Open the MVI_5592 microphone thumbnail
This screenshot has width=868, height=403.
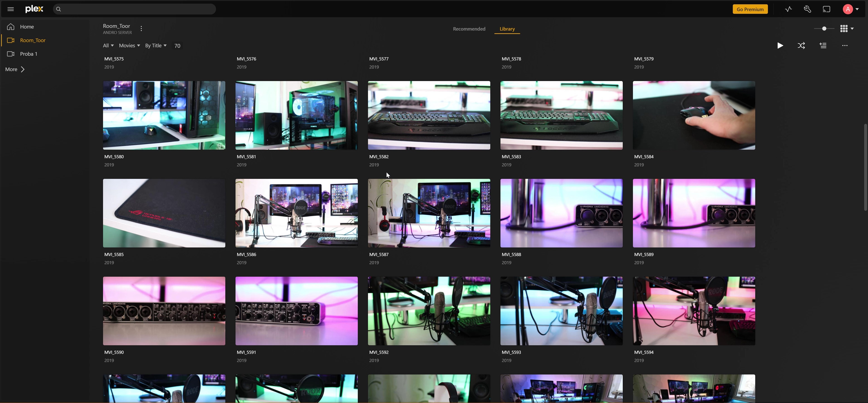point(429,311)
